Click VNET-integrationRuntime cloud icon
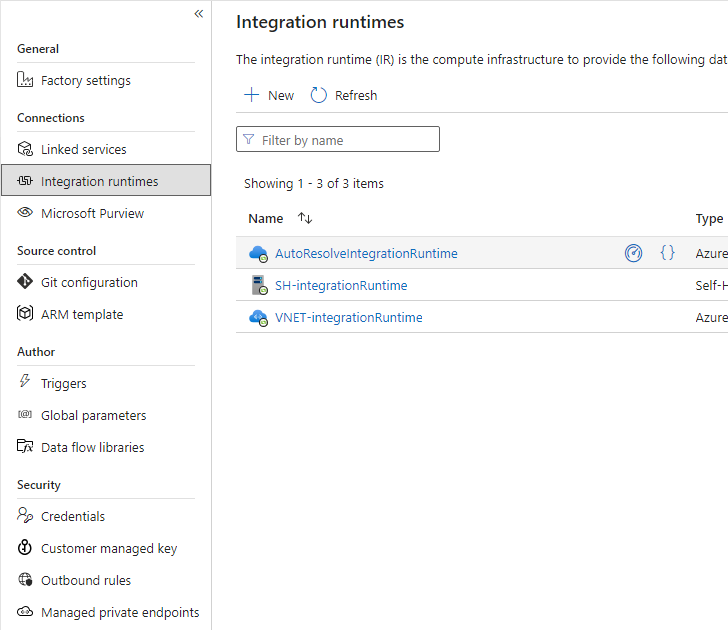Image resolution: width=728 pixels, height=630 pixels. point(258,318)
